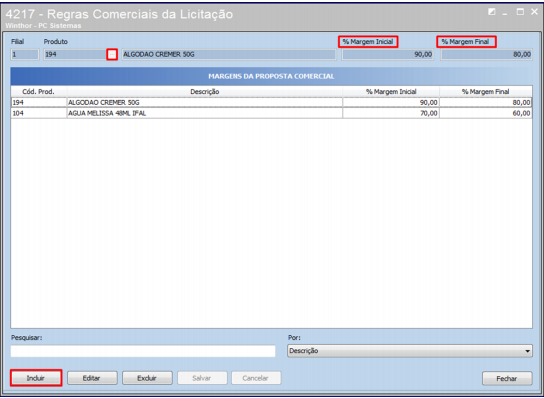The image size is (544, 398).
Task: Click the Cancelar button
Action: 256,378
